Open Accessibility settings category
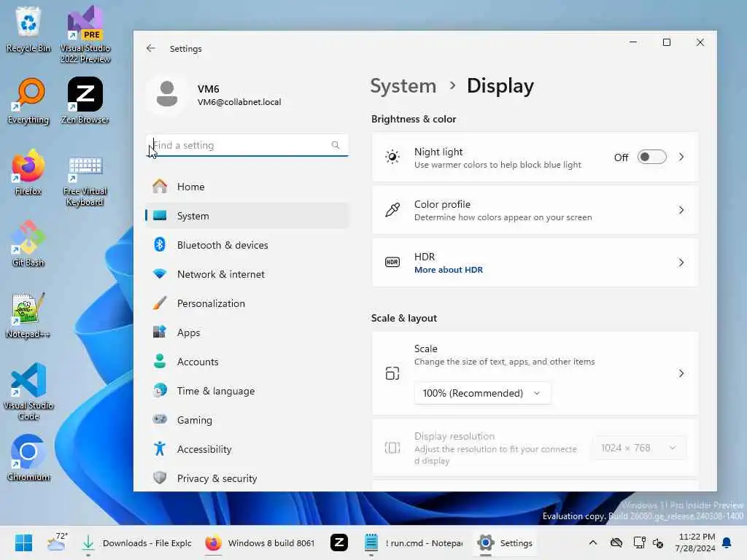This screenshot has height=560, width=747. pyautogui.click(x=247, y=449)
